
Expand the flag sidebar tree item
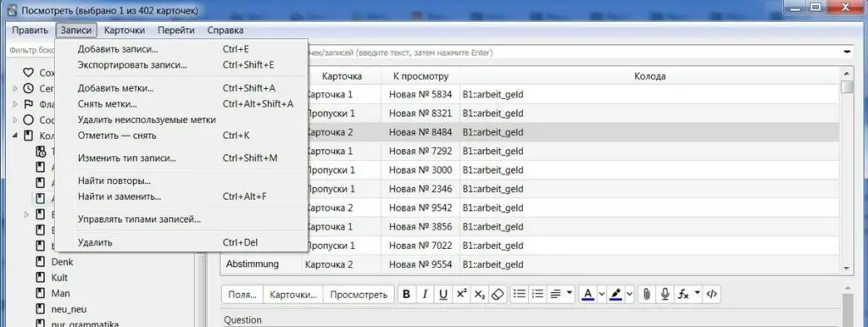coord(15,104)
